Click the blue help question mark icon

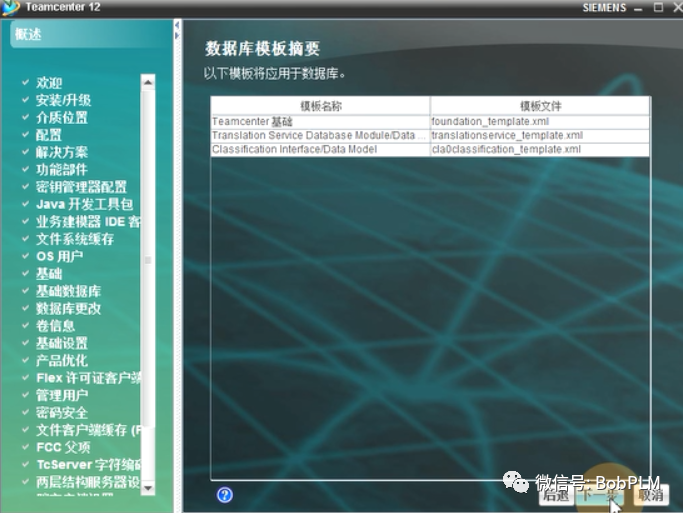click(x=225, y=495)
